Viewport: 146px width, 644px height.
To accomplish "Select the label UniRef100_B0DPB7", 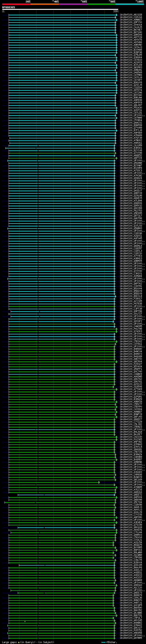I will [x=131, y=459].
